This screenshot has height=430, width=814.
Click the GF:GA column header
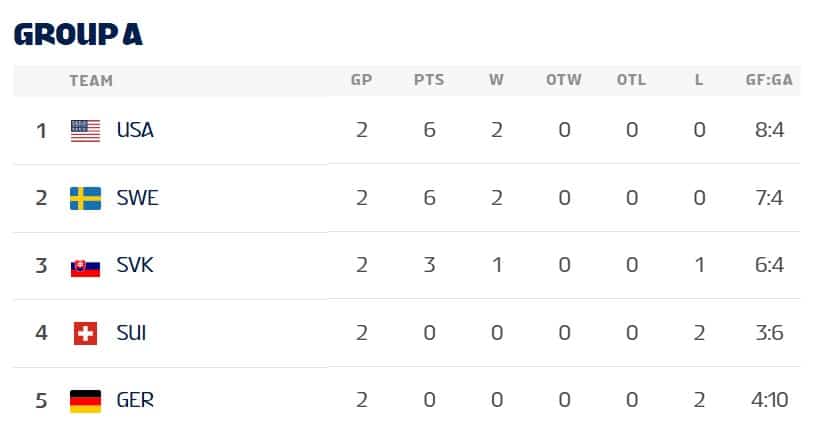coord(769,81)
